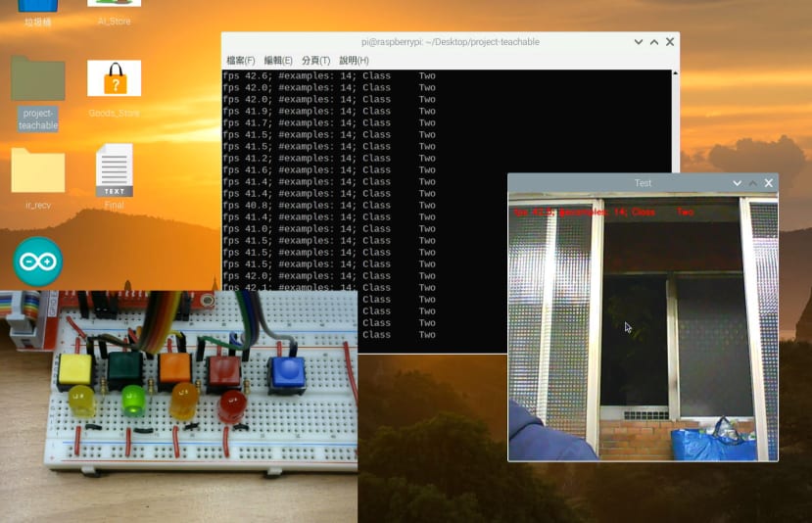Click the terminal line reading fps 41.7
This screenshot has height=523, width=812.
(329, 123)
